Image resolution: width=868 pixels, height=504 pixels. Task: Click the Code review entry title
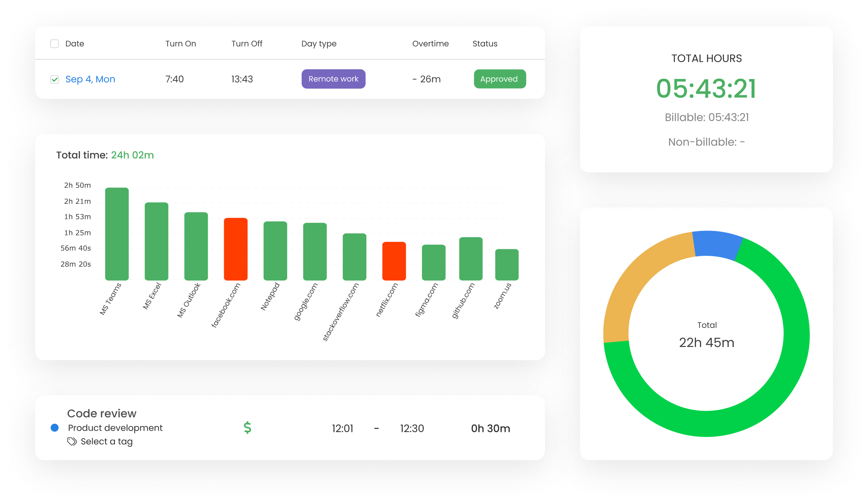(x=102, y=413)
